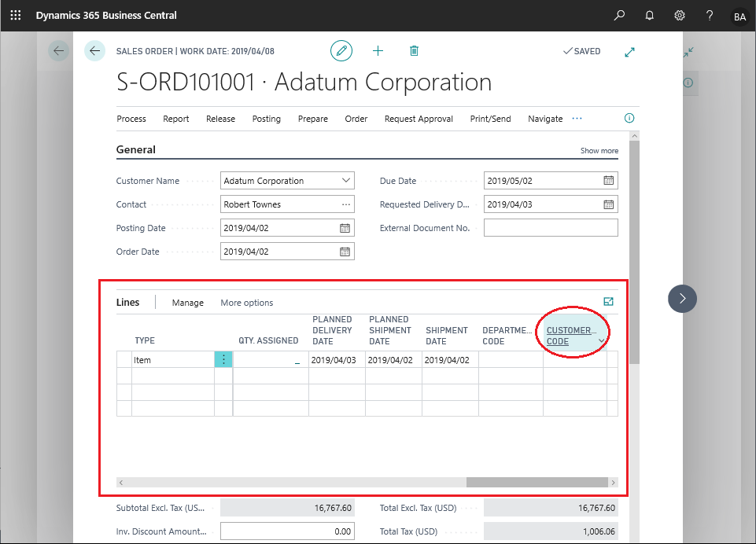Edit the sales order with the pencil icon
Viewport: 756px width, 544px height.
(341, 50)
